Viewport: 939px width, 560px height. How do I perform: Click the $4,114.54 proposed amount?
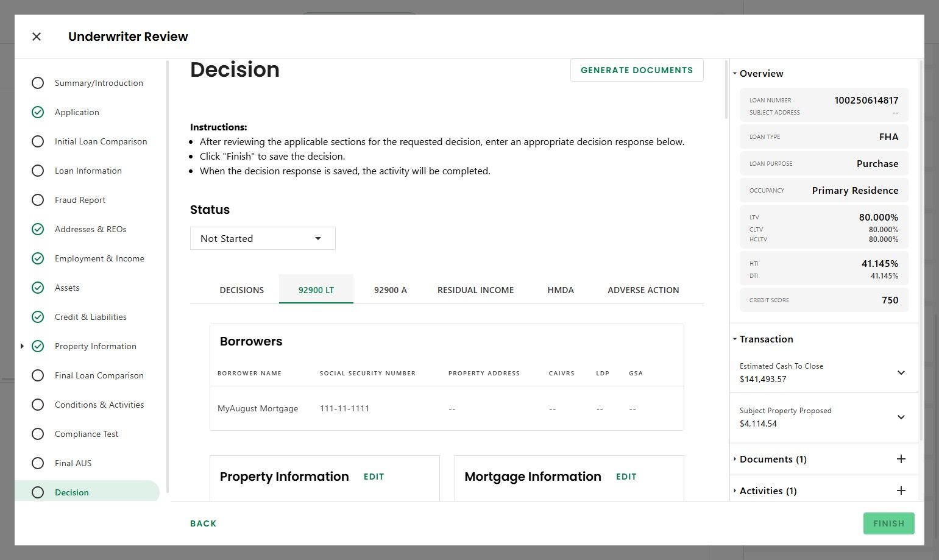tap(758, 424)
